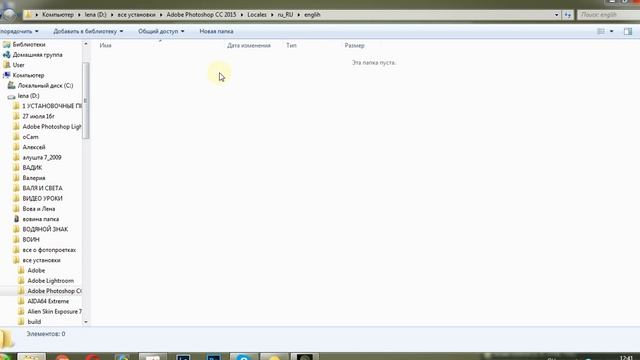This screenshot has width=640, height=360.
Task: Click folder icon beside ВИДЕО УРОКИ
Action: 16,198
